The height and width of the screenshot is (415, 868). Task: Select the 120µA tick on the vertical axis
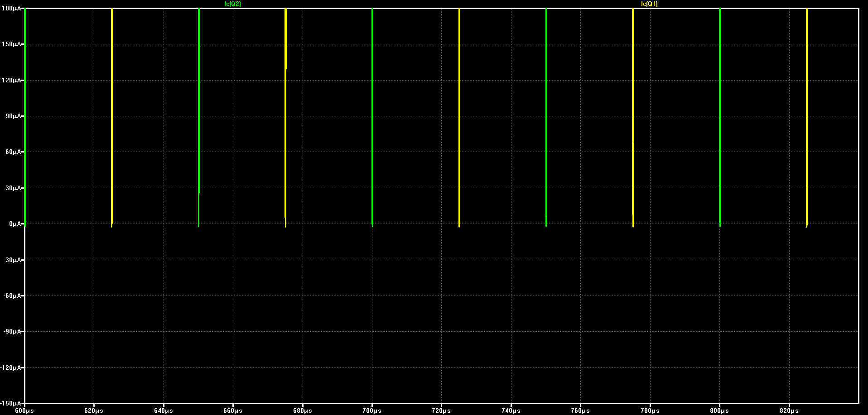pyautogui.click(x=11, y=80)
